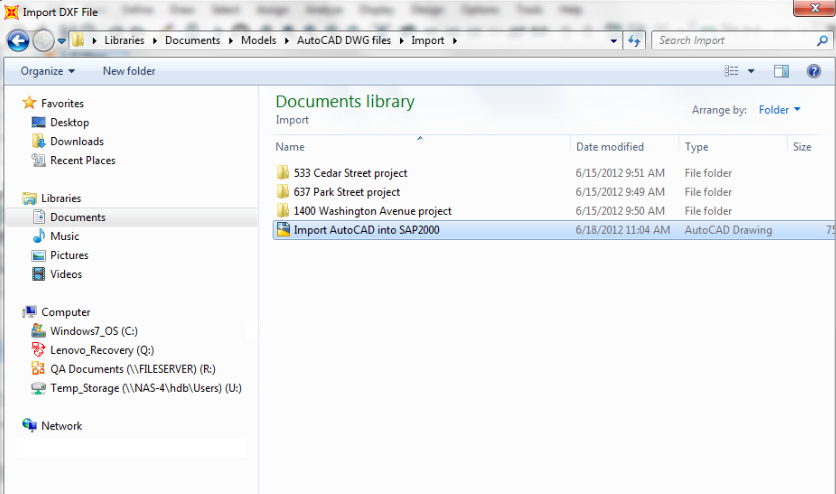This screenshot has width=836, height=494.
Task: Open Recent Places in Favorites
Action: [x=83, y=160]
